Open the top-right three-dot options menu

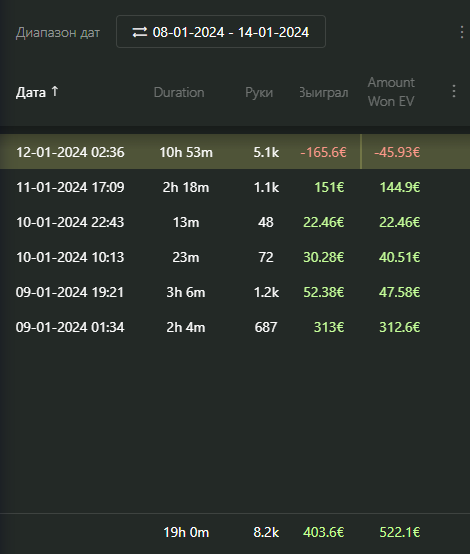pos(462,32)
